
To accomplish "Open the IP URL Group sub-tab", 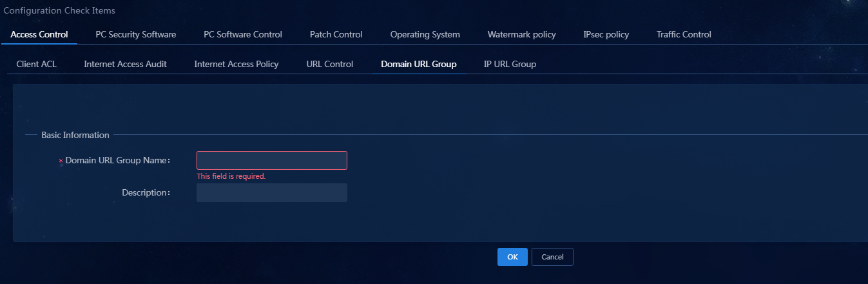I will tap(510, 64).
